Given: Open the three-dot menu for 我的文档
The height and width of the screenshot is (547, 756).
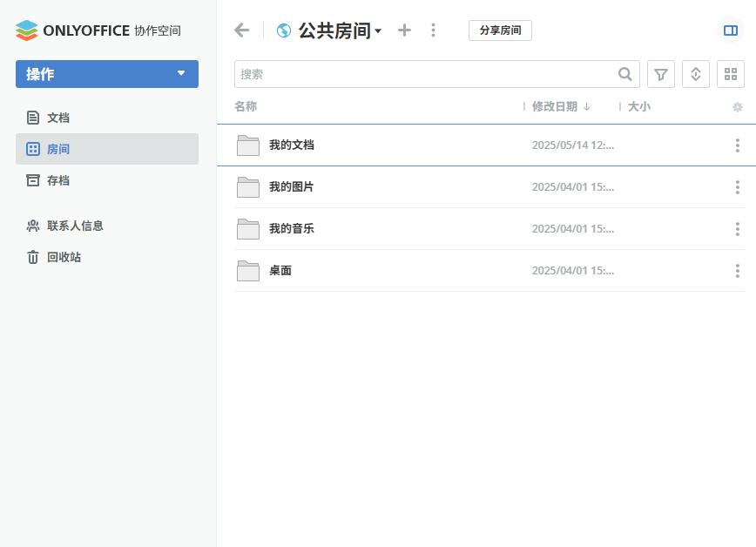Looking at the screenshot, I should click(x=737, y=145).
